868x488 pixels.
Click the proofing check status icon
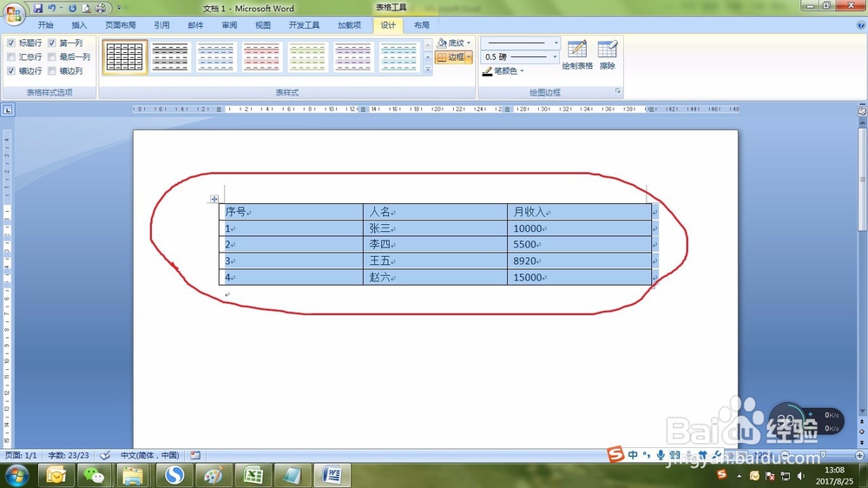pyautogui.click(x=105, y=455)
